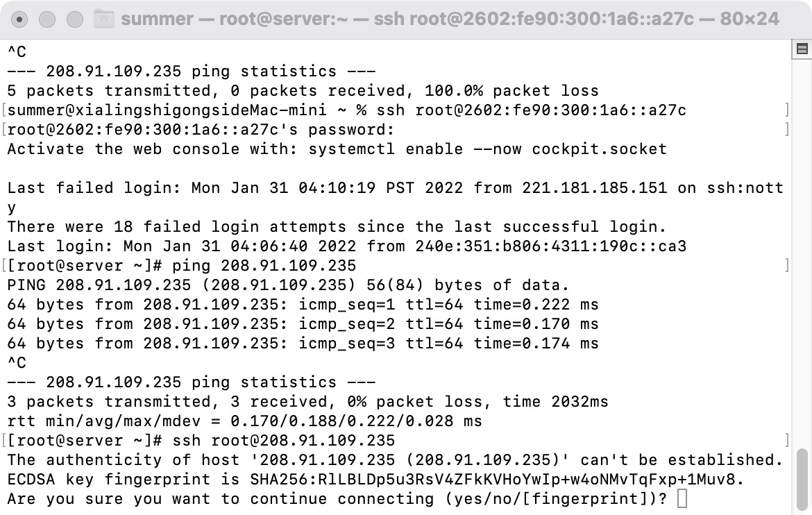Screen dimensions: 812x515
Task: Click the right bracket mark ending the password prompt line
Action: tap(786, 130)
